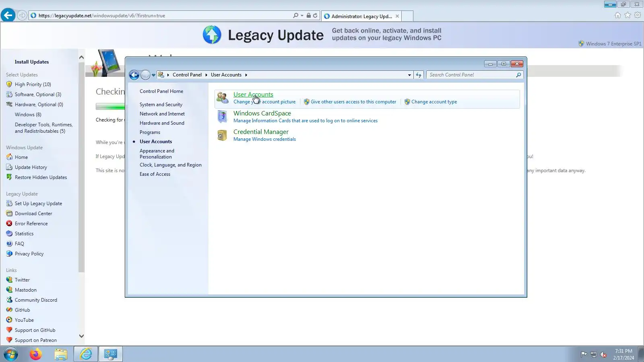Click the Search Control Panel magnifier icon
The image size is (644, 362).
(518, 75)
